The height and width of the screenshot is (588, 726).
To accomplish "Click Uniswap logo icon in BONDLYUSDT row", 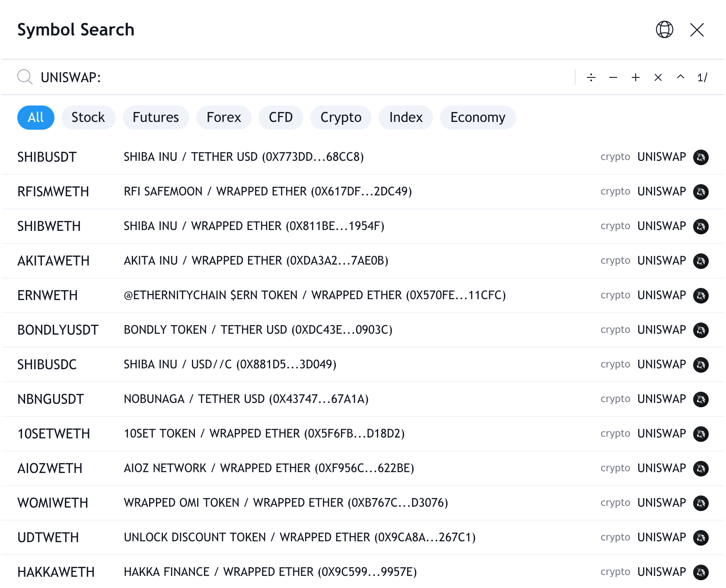I will pyautogui.click(x=701, y=330).
